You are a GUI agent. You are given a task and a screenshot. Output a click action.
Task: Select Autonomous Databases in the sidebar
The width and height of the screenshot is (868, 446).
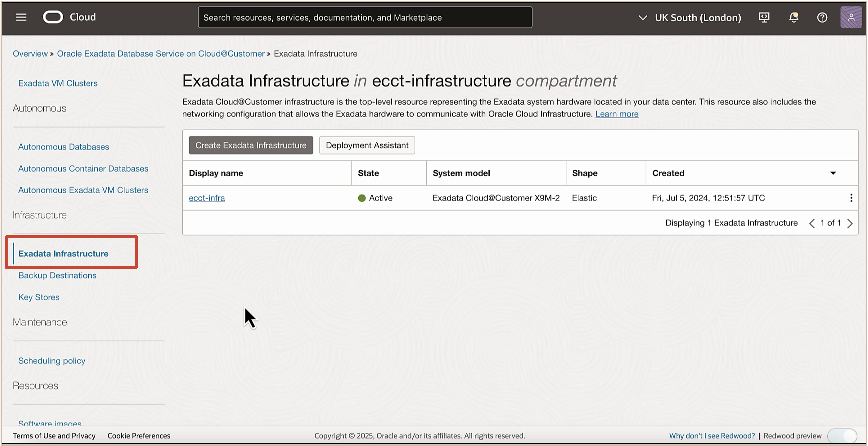(63, 147)
